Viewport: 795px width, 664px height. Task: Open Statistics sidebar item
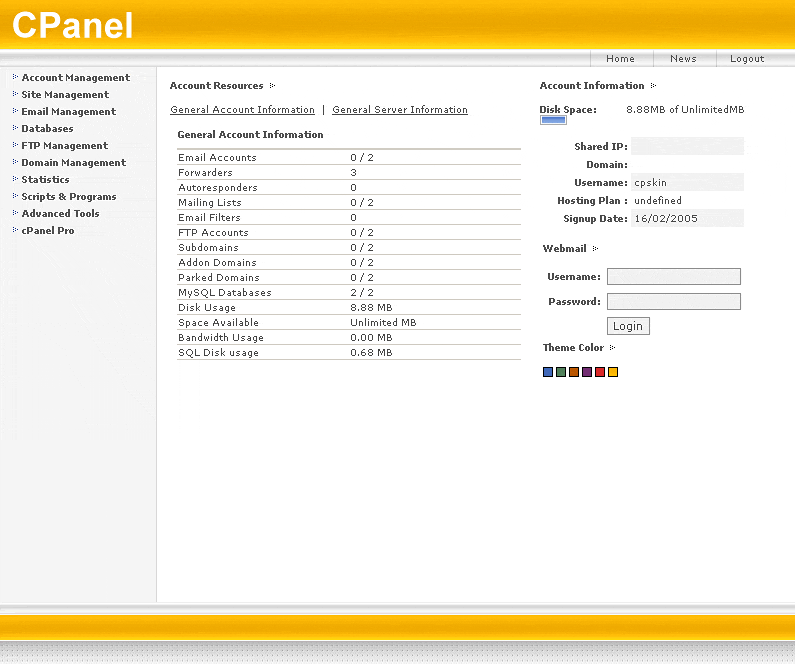[x=45, y=179]
